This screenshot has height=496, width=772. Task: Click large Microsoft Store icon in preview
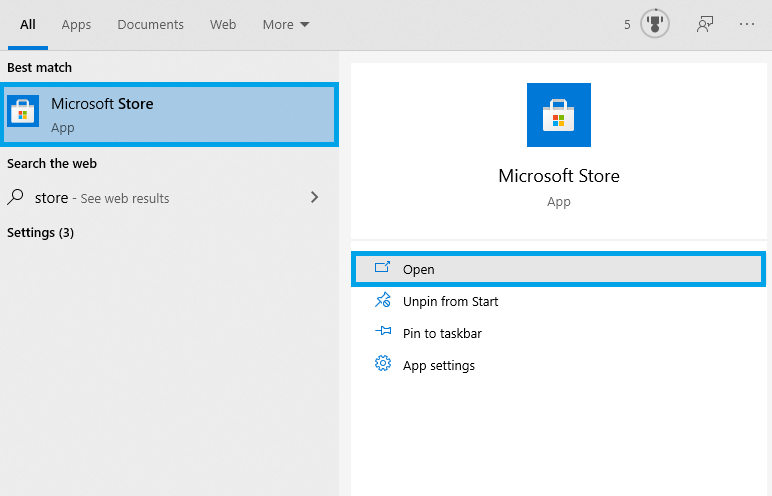coord(559,115)
